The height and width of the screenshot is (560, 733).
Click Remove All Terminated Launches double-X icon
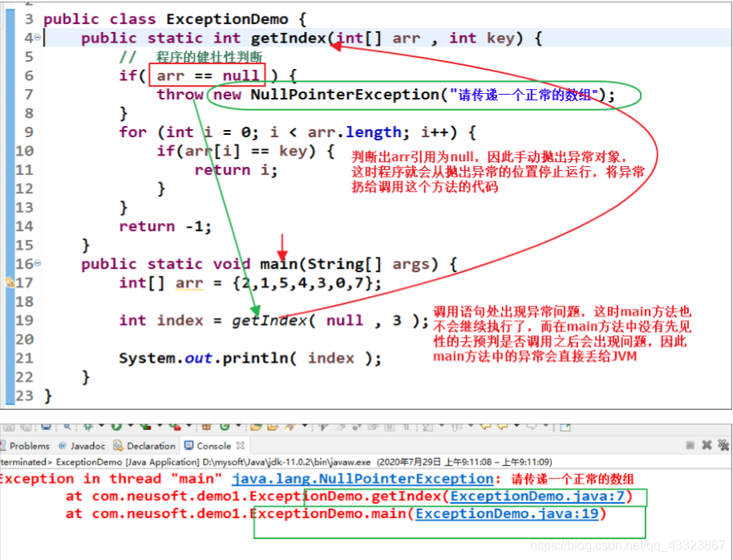pos(723,445)
